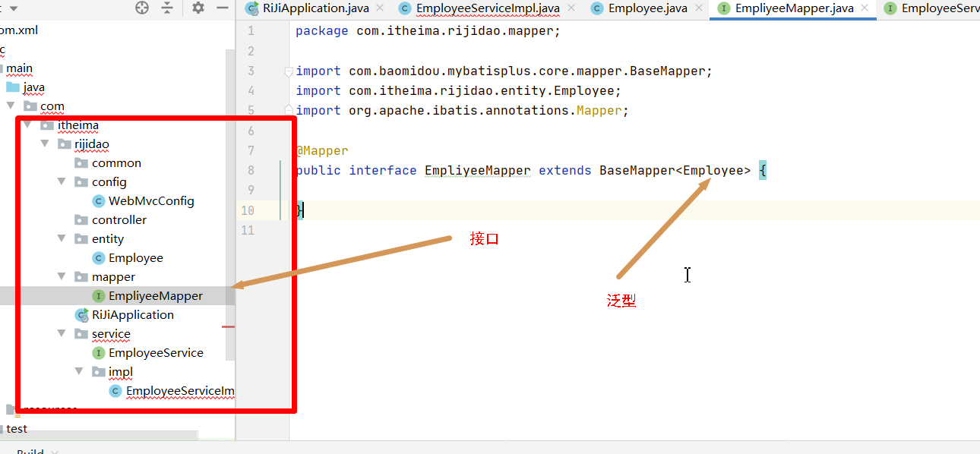Viewport: 980px width, 454px height.
Task: Select the EmpliyeeMapper.java editor tab
Action: click(794, 8)
